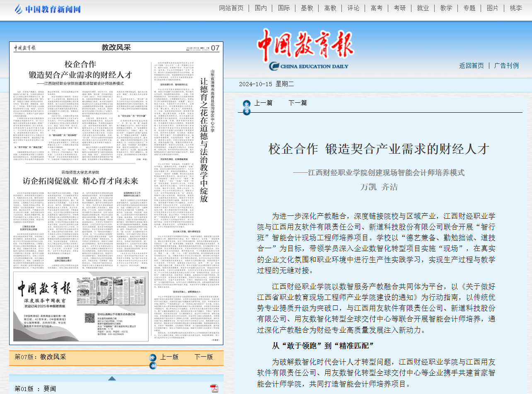Viewport: 532px width, 394px height.
Task: Jump to the next page with 下一版
Action: pyautogui.click(x=203, y=357)
